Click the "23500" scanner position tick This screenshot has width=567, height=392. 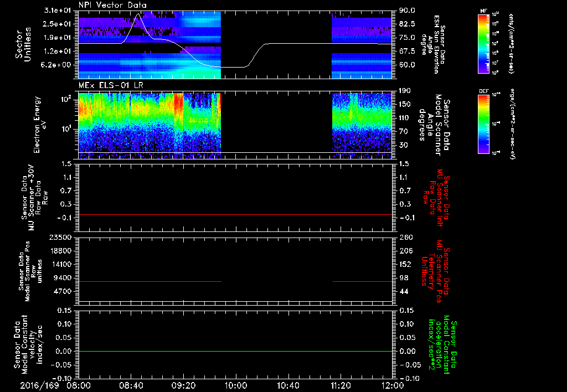click(x=60, y=238)
